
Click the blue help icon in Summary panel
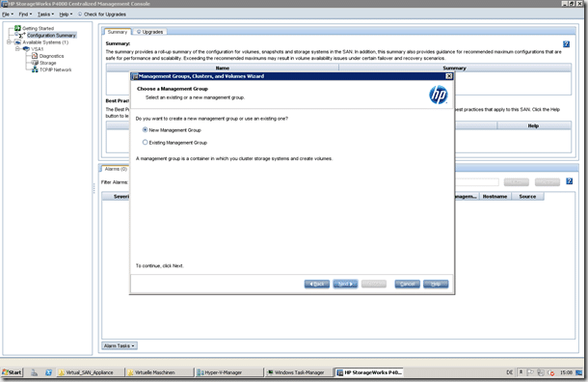(x=566, y=44)
